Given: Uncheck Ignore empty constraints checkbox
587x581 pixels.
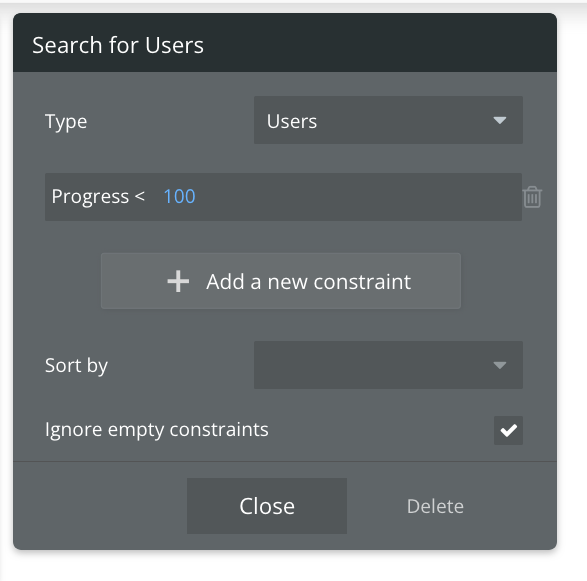Looking at the screenshot, I should (508, 430).
